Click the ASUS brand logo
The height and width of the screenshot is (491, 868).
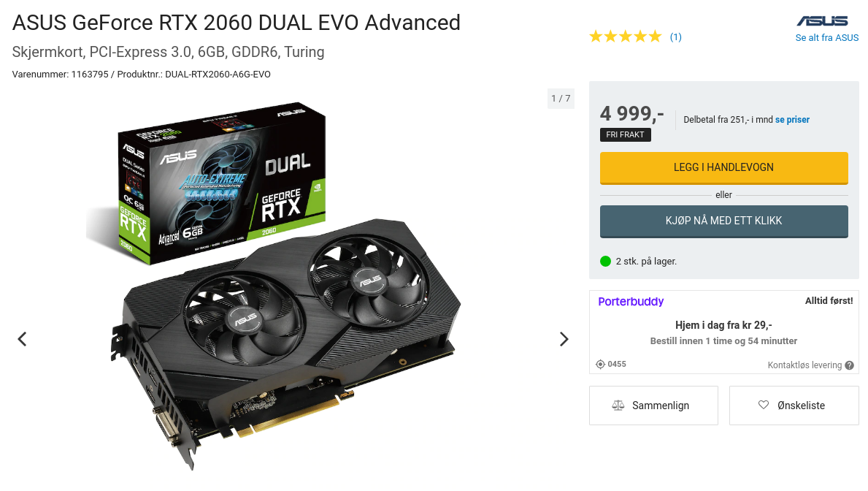click(x=822, y=21)
